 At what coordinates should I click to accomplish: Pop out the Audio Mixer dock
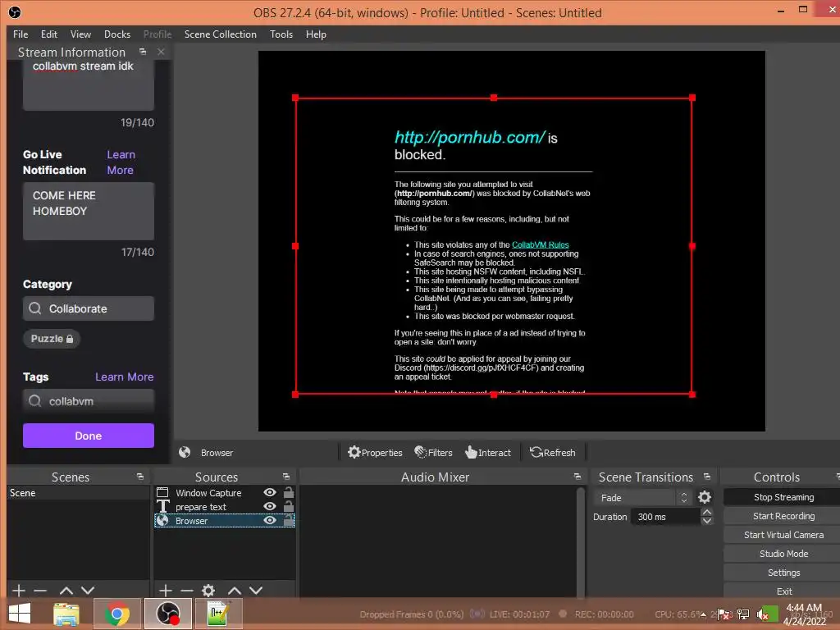click(577, 477)
